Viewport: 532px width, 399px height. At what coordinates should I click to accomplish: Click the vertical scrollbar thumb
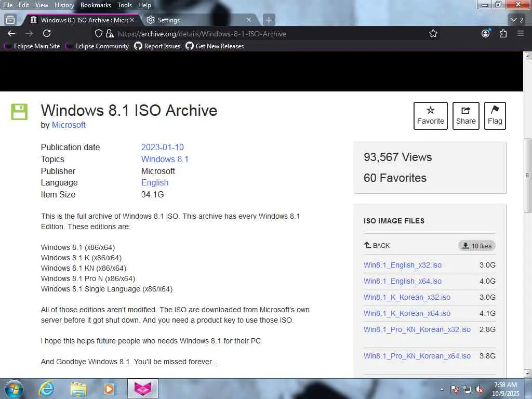pyautogui.click(x=528, y=176)
